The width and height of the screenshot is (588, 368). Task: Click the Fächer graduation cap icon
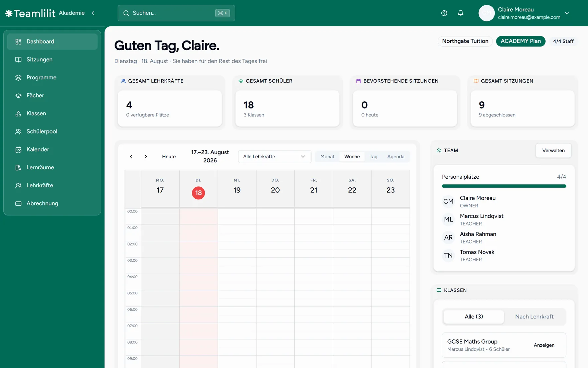(x=18, y=96)
